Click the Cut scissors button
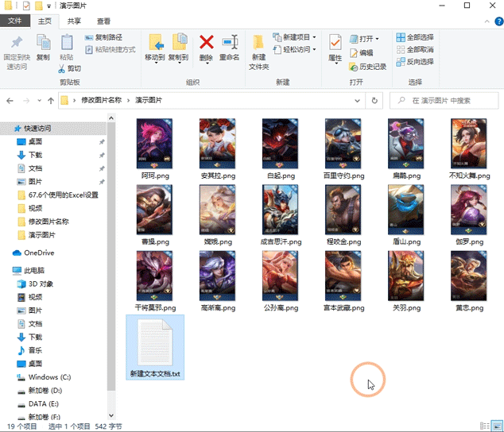The width and height of the screenshot is (504, 432). point(69,68)
